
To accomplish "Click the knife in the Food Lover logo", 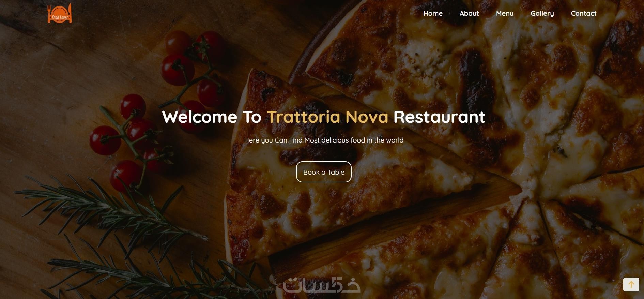I will (70, 13).
